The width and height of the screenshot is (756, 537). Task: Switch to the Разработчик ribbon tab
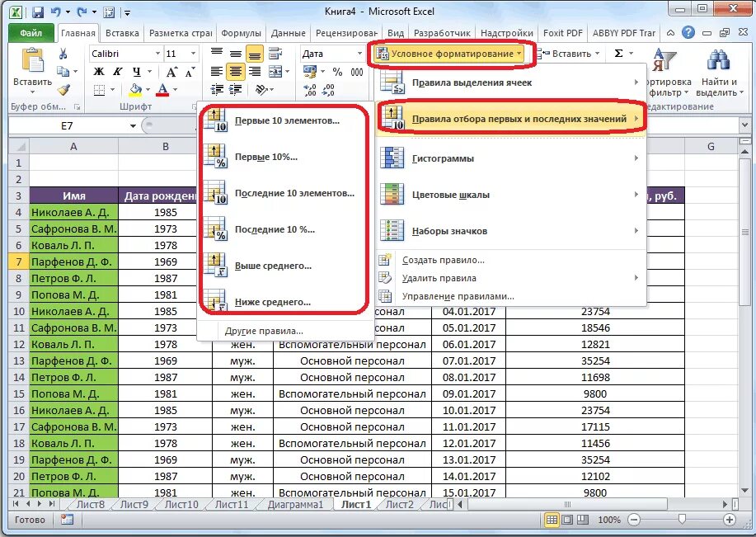click(442, 33)
